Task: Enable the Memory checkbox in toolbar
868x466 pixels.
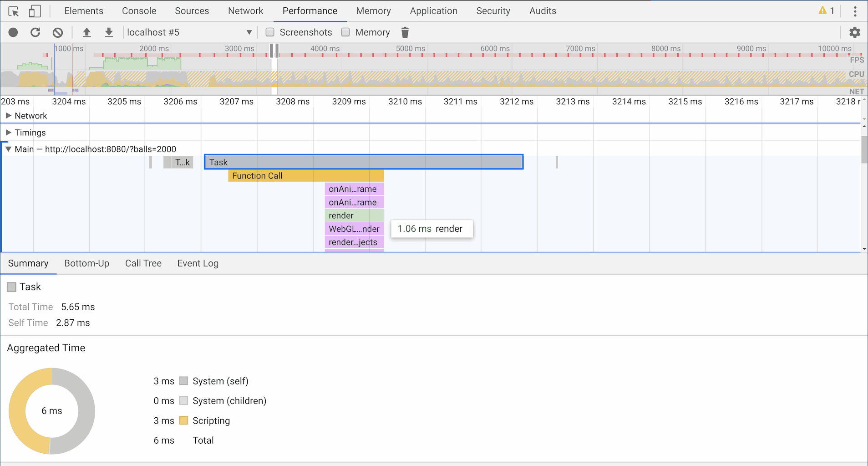Action: click(x=345, y=32)
